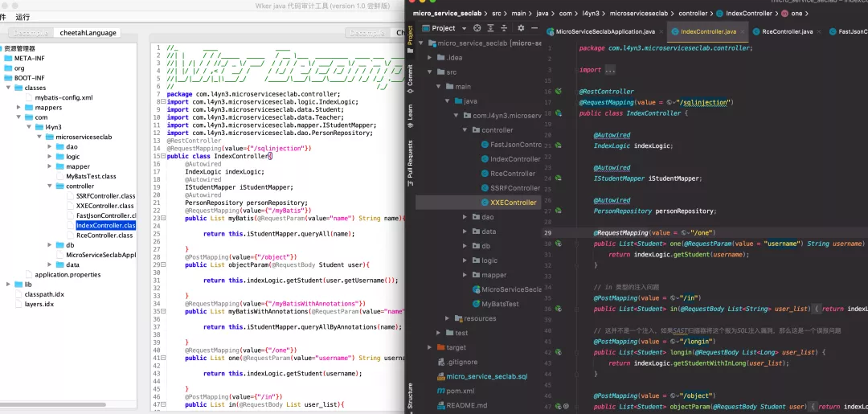Click gutter icon beside line 18
The height and width of the screenshot is (414, 868).
click(x=559, y=113)
